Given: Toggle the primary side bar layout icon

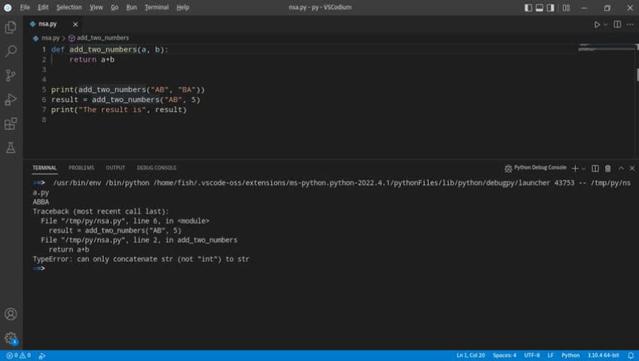Looking at the screenshot, I should tap(528, 8).
